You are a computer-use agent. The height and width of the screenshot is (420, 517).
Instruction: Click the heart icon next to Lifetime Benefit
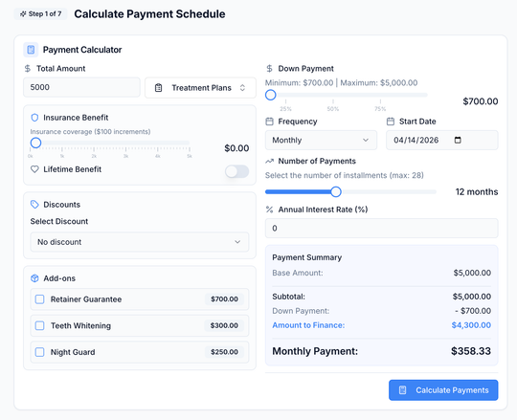pos(34,169)
